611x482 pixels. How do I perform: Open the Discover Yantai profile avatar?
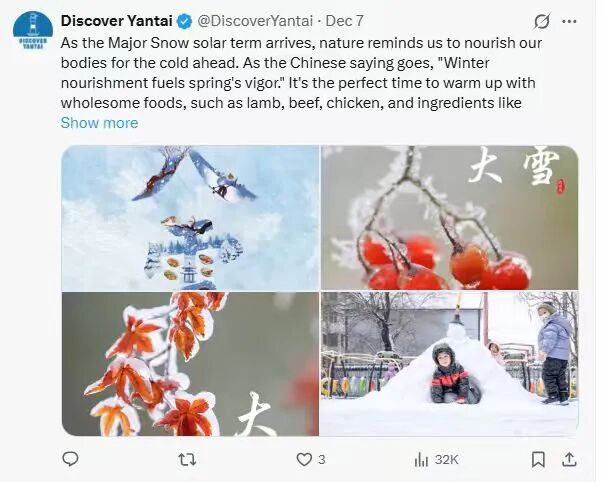click(x=33, y=31)
